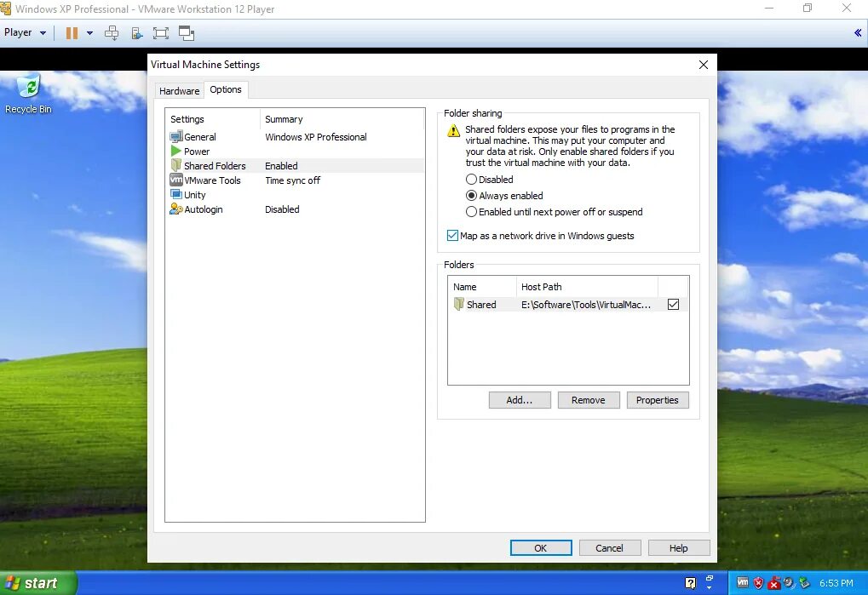Click the help question-mark icon on the taskbar

coord(690,583)
